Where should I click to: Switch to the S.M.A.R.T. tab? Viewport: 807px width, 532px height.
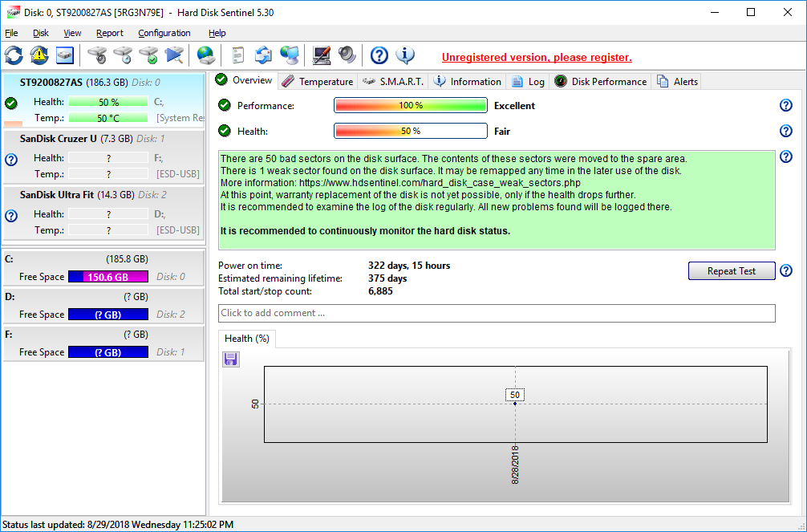coord(394,81)
